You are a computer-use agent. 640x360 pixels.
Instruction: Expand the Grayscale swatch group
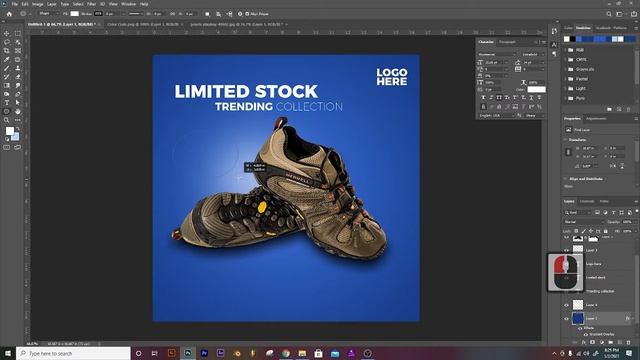566,69
